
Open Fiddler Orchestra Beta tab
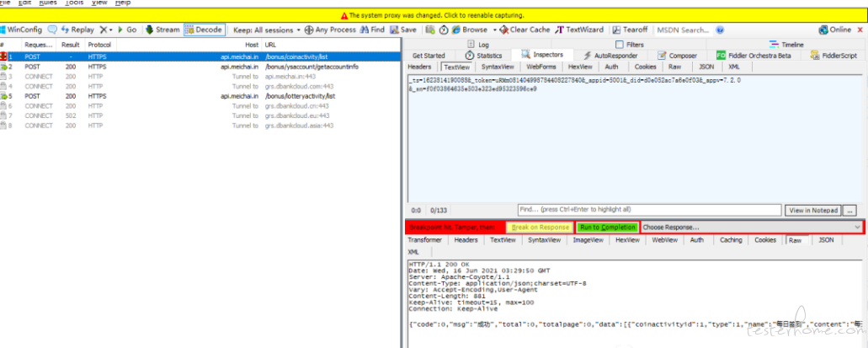[754, 56]
